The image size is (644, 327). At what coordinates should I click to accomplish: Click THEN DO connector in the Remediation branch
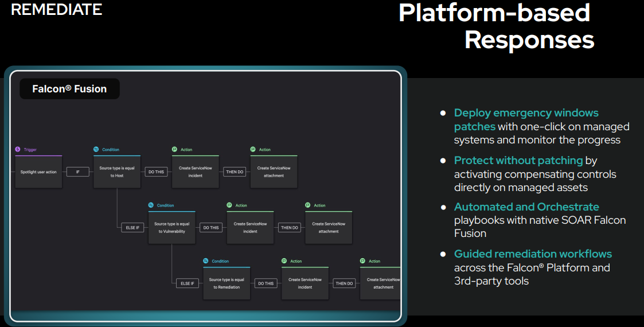344,283
